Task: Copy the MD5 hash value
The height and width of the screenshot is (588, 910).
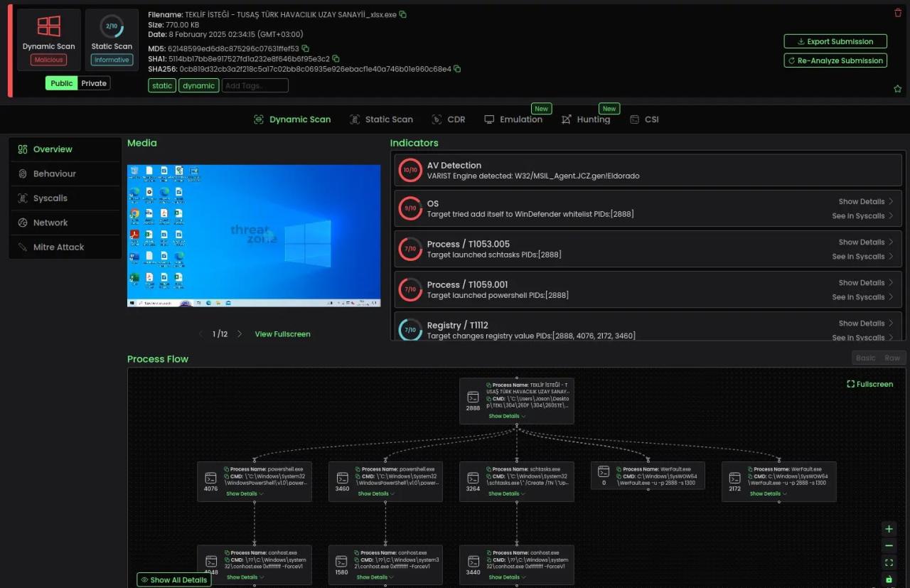Action: click(305, 49)
